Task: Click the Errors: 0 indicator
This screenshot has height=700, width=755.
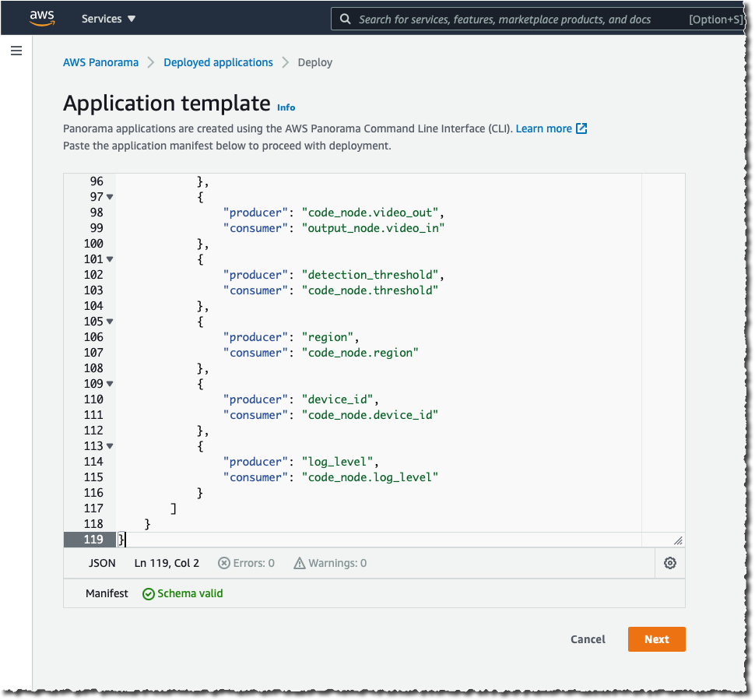Action: pyautogui.click(x=246, y=563)
